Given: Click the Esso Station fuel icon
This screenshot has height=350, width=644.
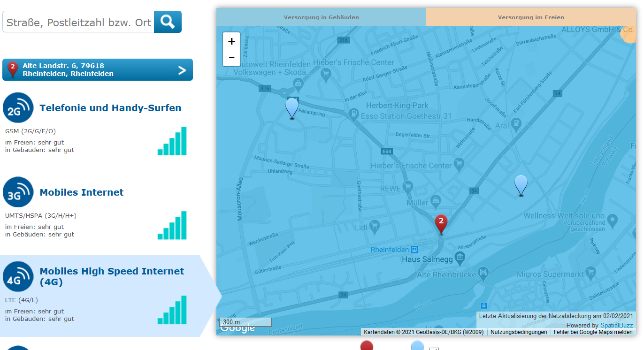Looking at the screenshot, I should point(353,114).
